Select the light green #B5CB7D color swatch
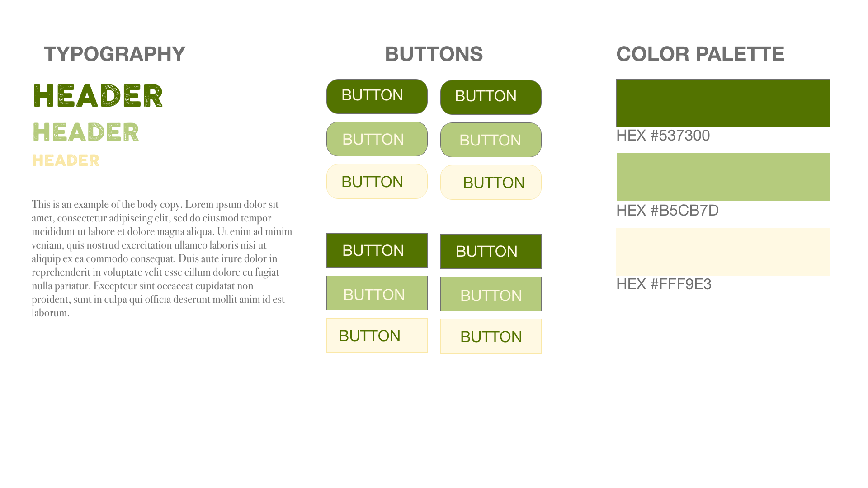This screenshot has height=488, width=868. [x=723, y=177]
